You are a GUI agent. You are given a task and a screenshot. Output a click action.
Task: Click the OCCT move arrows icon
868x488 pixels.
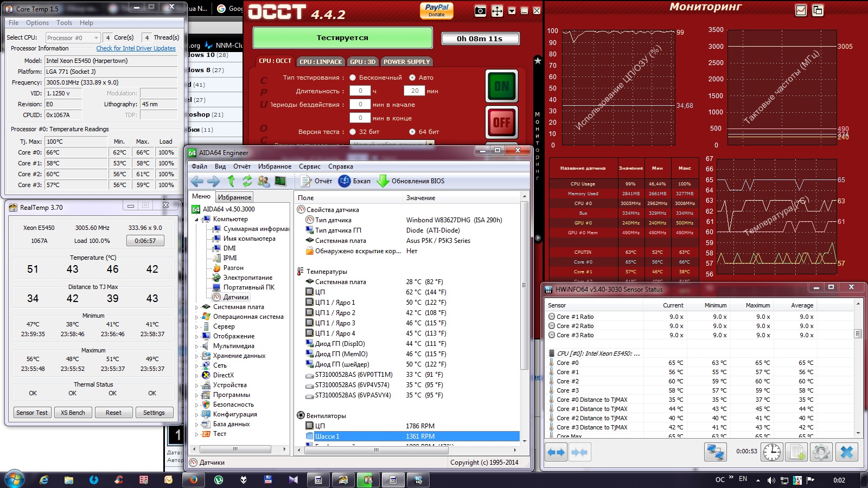(497, 11)
